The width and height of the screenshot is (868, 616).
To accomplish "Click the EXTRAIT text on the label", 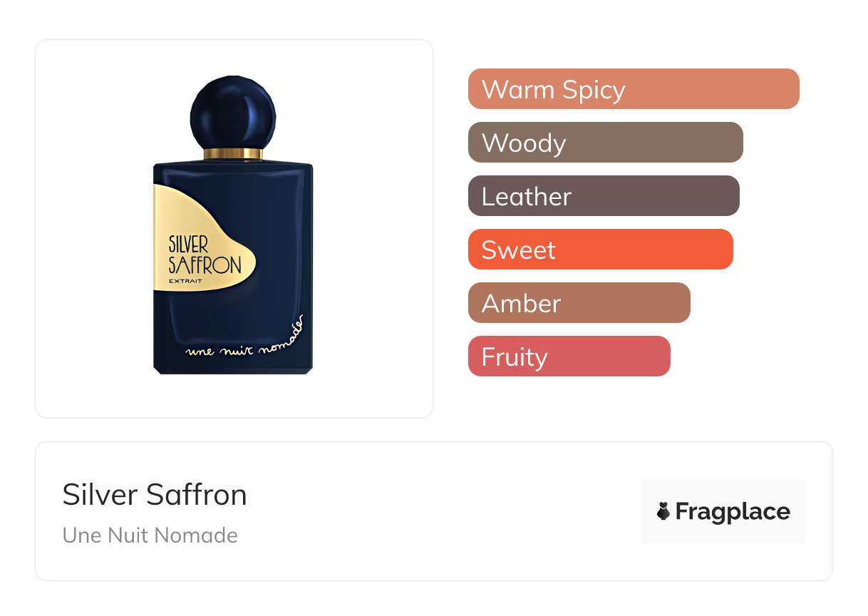I will pyautogui.click(x=185, y=280).
